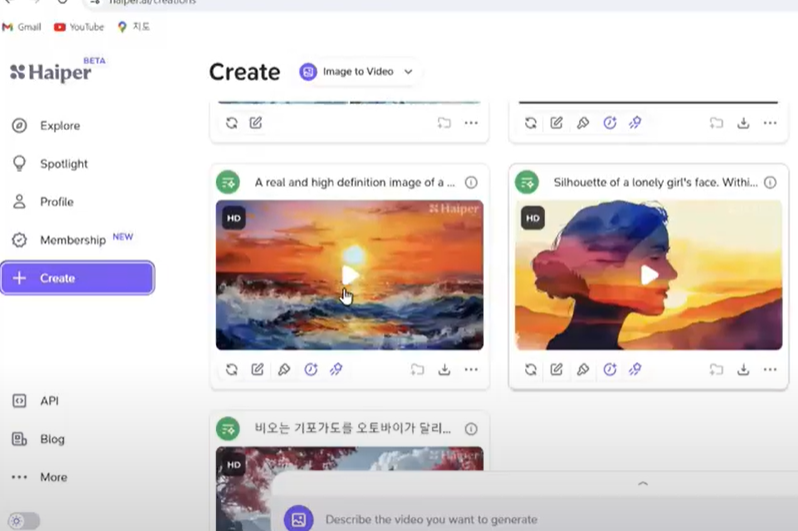This screenshot has height=531, width=798.
Task: Click the green generation icon on silhouette card
Action: click(527, 182)
